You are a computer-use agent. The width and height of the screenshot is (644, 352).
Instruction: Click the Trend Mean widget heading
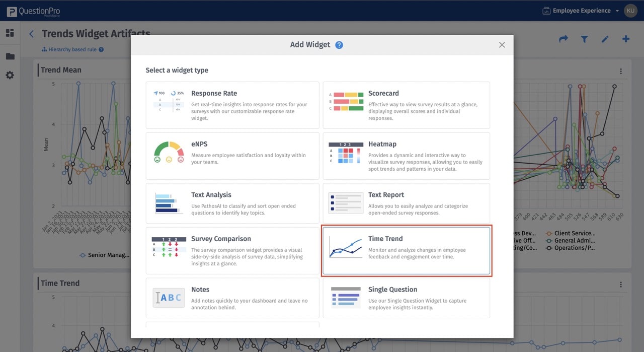[61, 70]
